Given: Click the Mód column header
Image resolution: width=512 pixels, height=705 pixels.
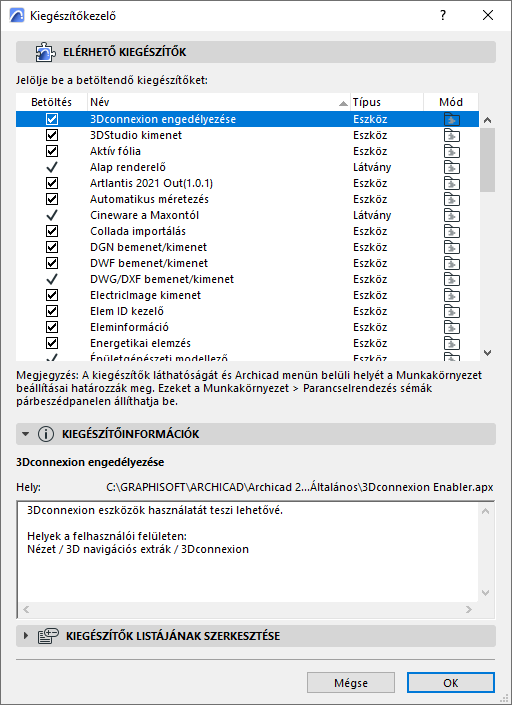Looking at the screenshot, I should (x=451, y=103).
